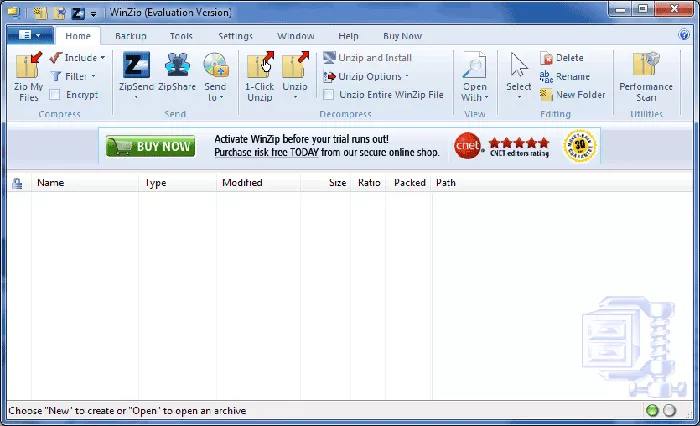The image size is (700, 426).
Task: Sort by the Ratio column header
Action: (368, 183)
